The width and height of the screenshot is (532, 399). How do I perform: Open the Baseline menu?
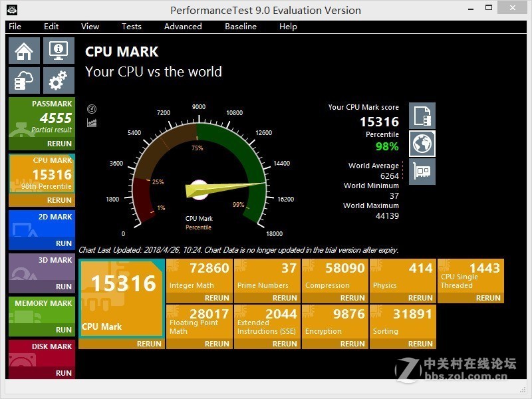point(240,27)
